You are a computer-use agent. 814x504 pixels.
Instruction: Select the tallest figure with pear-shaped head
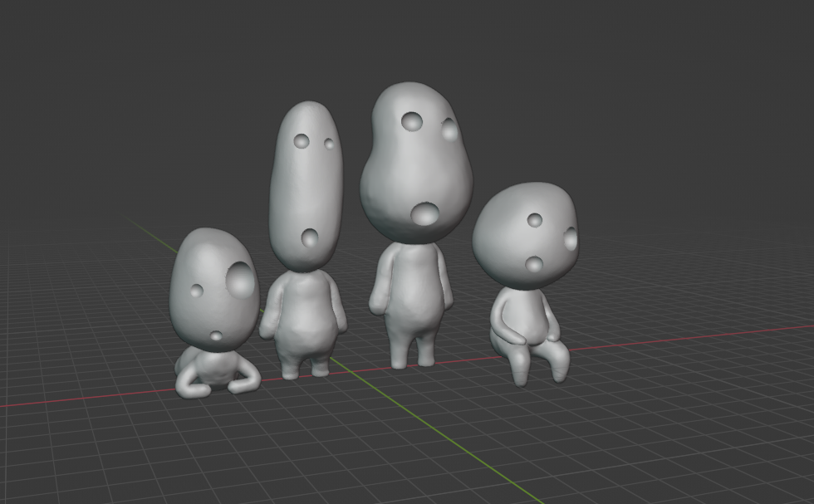pyautogui.click(x=415, y=224)
